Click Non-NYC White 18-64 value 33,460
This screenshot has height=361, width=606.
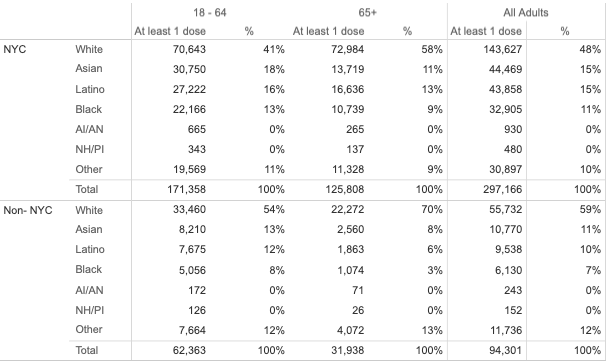coord(189,209)
